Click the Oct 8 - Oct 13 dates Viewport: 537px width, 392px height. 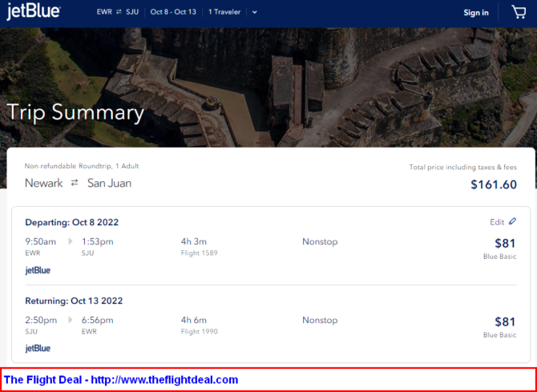coord(173,12)
